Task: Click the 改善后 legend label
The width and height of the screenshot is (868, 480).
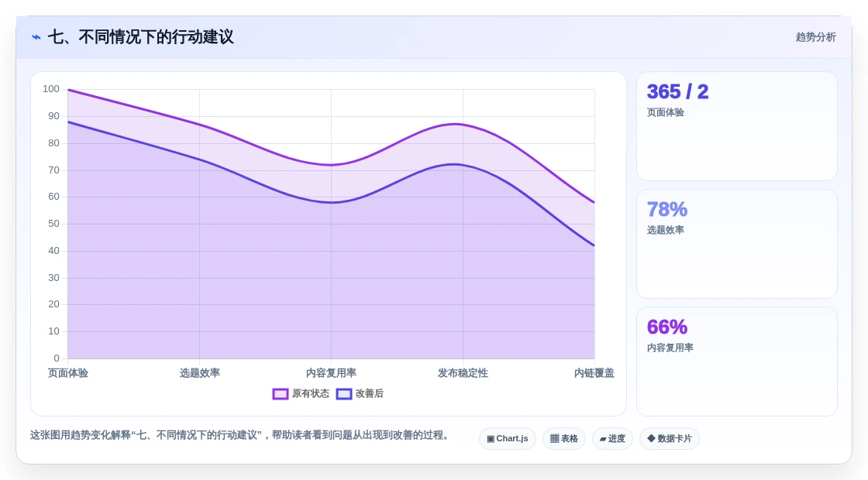Action: click(369, 394)
